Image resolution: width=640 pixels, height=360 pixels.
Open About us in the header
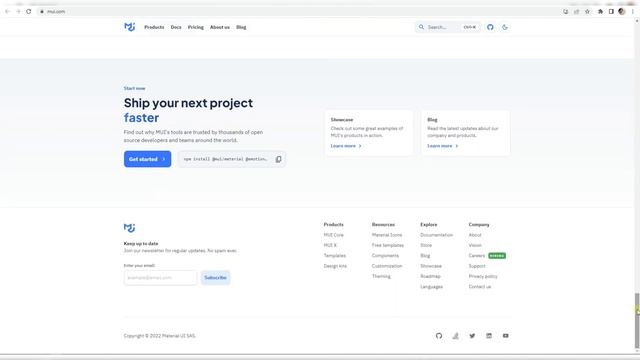pyautogui.click(x=220, y=27)
